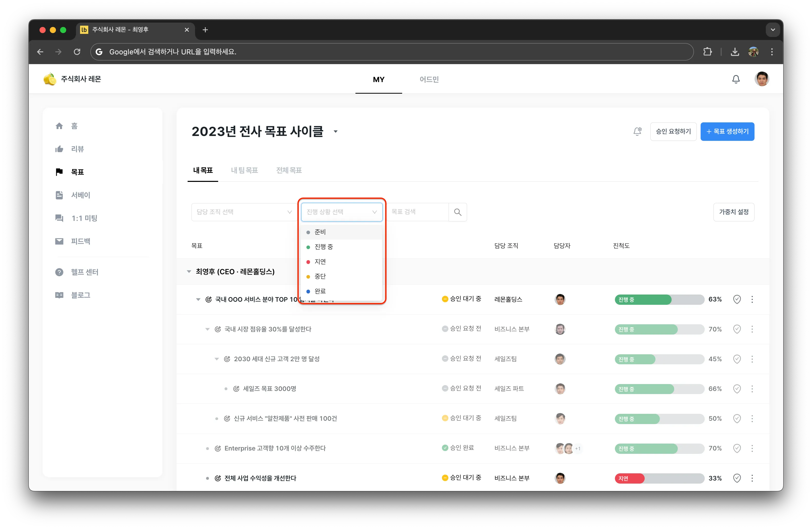Toggle check-in shield on the 33% row
Screen dimensions: 812x529
pos(737,478)
